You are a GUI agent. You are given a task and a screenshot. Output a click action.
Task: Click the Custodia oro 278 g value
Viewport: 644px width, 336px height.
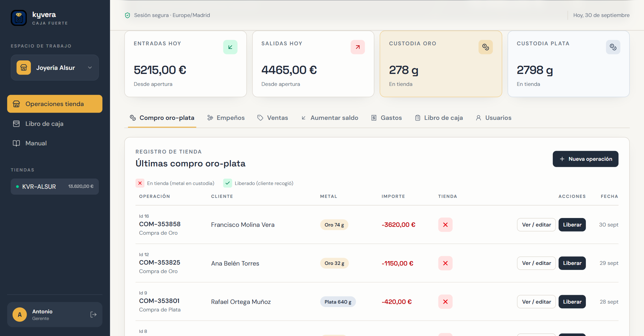[x=404, y=70]
